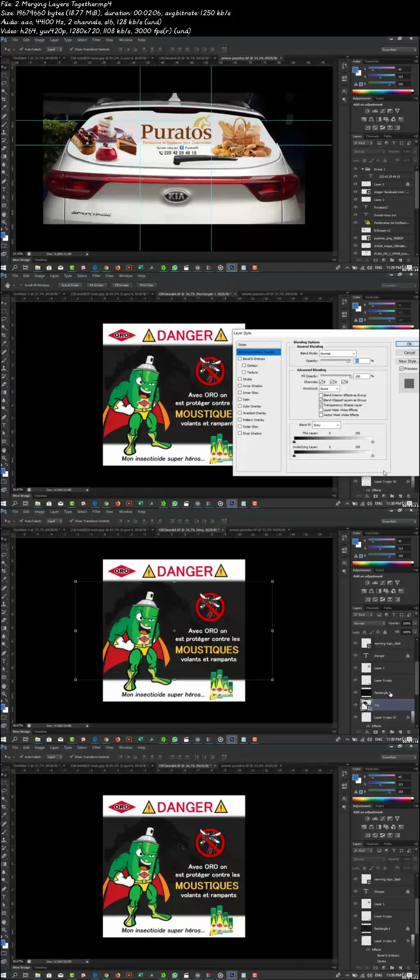Click New Style button in Layer Style dialog
Viewport: 420px width, 980px height.
(408, 361)
